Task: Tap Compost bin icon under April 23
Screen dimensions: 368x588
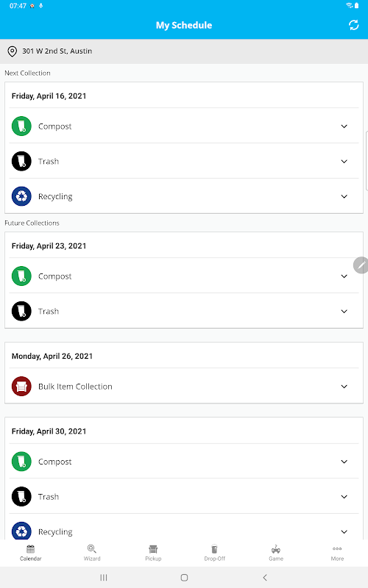Action: (x=21, y=276)
